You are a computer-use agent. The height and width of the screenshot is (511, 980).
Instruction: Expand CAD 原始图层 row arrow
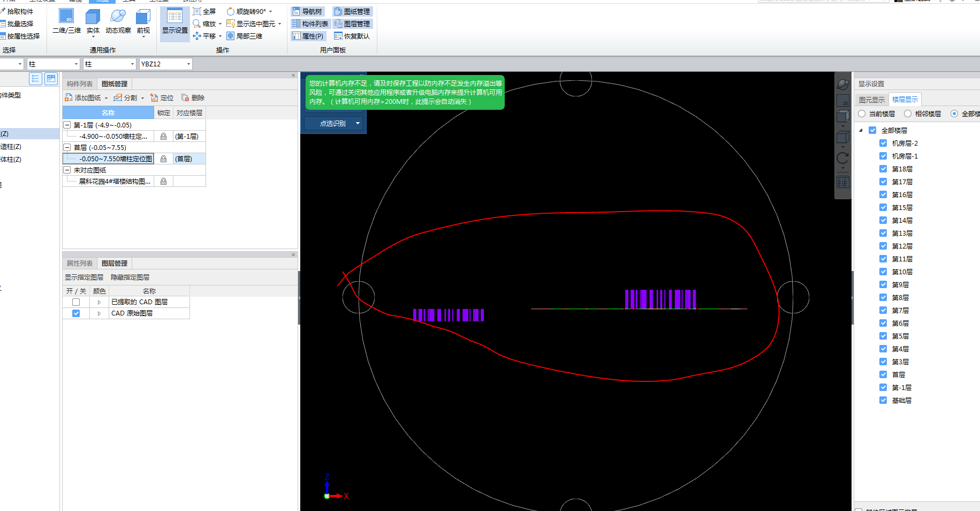click(99, 313)
